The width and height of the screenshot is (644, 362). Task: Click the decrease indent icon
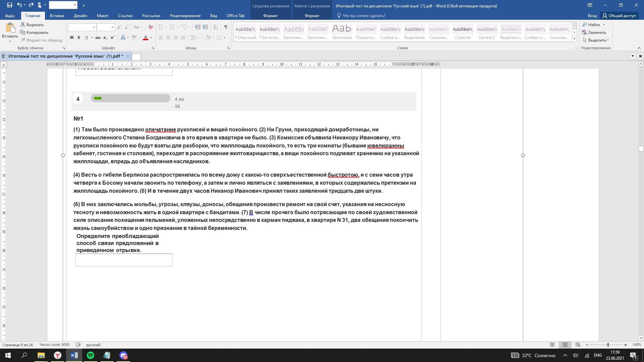(x=198, y=27)
